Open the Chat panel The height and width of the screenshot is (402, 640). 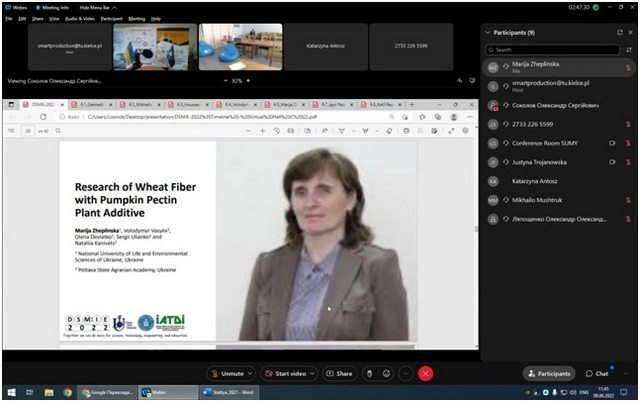tap(597, 373)
